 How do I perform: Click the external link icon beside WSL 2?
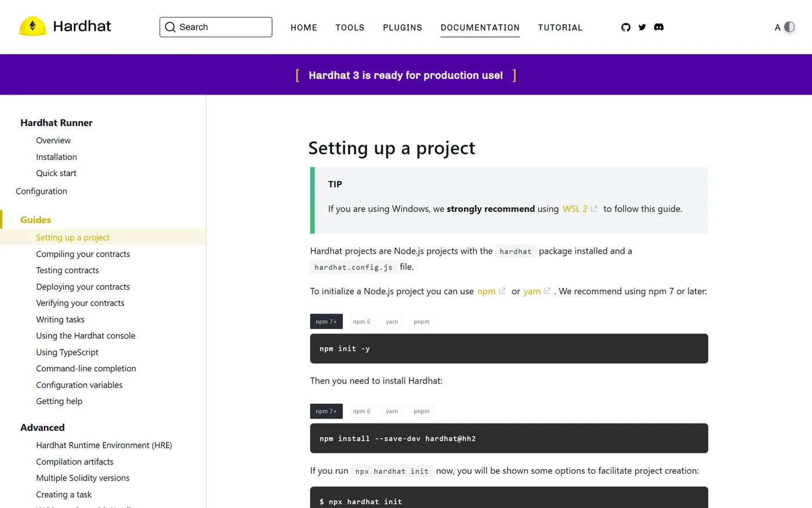(594, 209)
